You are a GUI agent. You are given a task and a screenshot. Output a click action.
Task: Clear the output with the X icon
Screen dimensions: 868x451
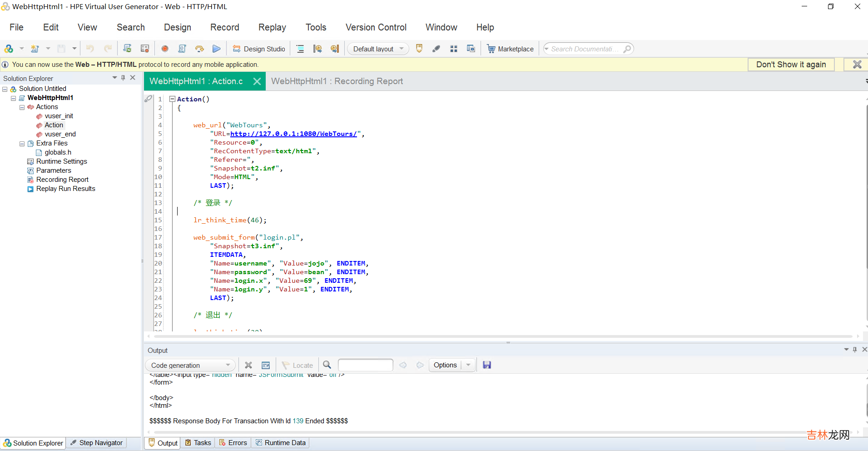point(248,365)
